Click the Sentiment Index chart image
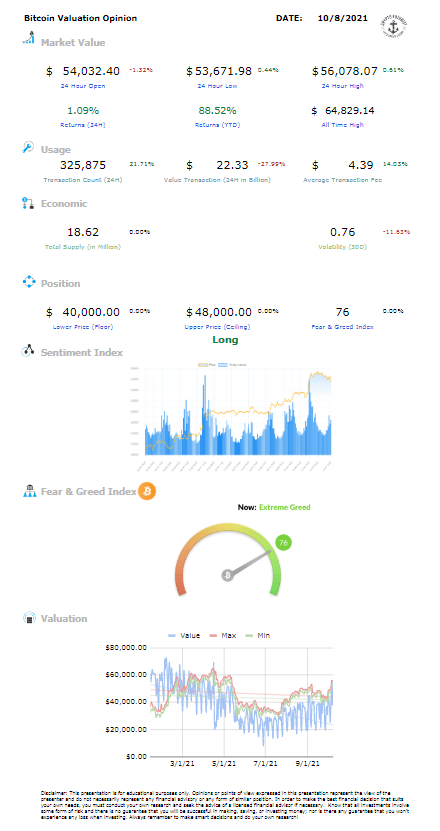 tap(231, 417)
